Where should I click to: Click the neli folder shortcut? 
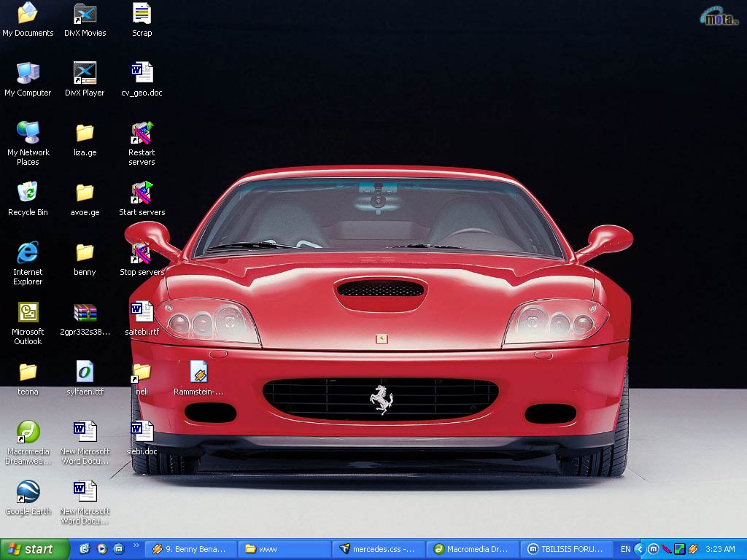pyautogui.click(x=142, y=378)
